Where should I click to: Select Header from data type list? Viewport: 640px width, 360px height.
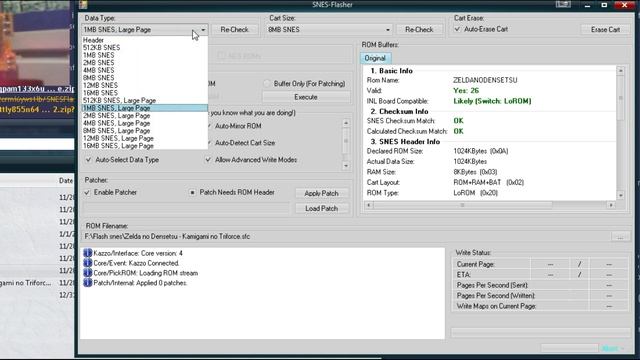93,40
